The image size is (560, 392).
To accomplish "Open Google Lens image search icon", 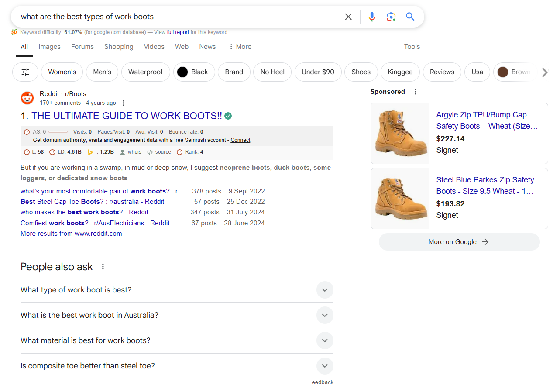I will pos(391,17).
